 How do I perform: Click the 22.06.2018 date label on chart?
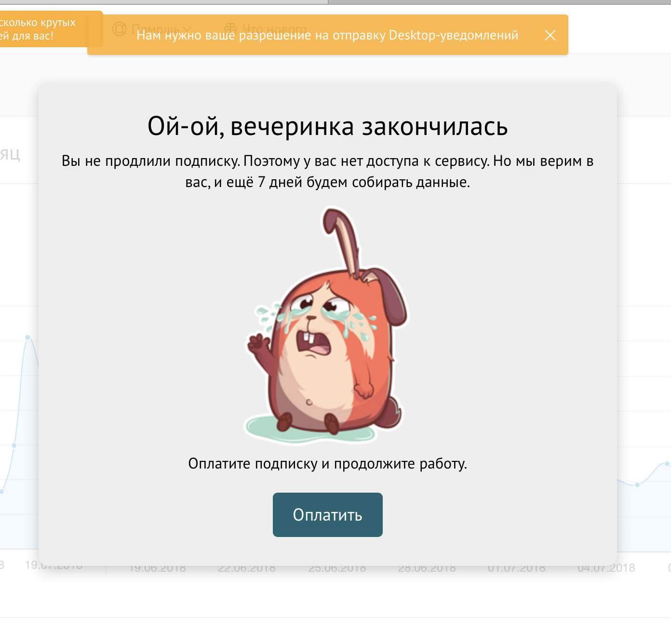click(x=247, y=569)
